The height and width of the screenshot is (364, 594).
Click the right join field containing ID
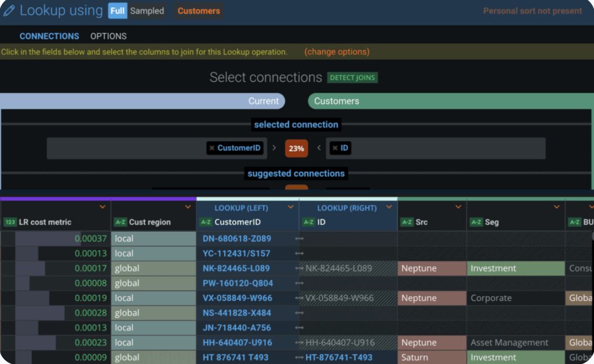(x=435, y=148)
